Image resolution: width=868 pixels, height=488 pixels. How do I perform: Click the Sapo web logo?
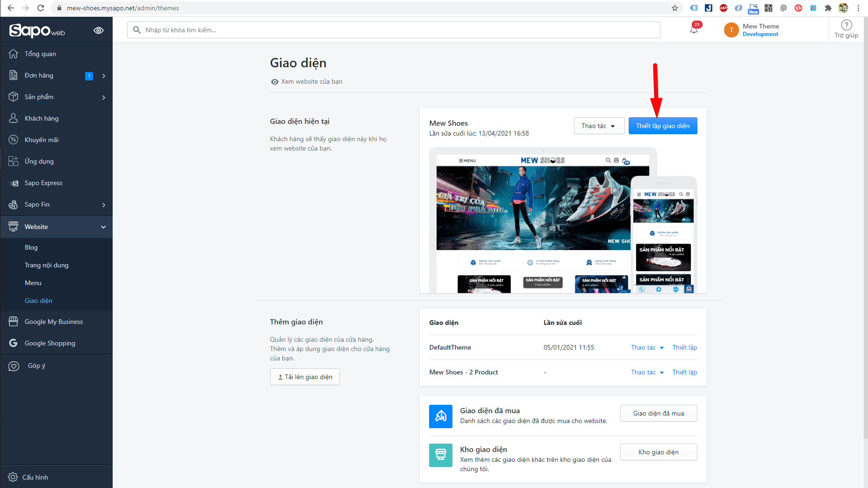[37, 30]
